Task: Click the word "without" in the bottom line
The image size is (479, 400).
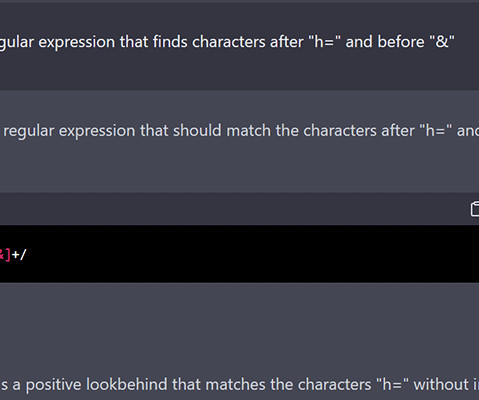Action: [441, 384]
